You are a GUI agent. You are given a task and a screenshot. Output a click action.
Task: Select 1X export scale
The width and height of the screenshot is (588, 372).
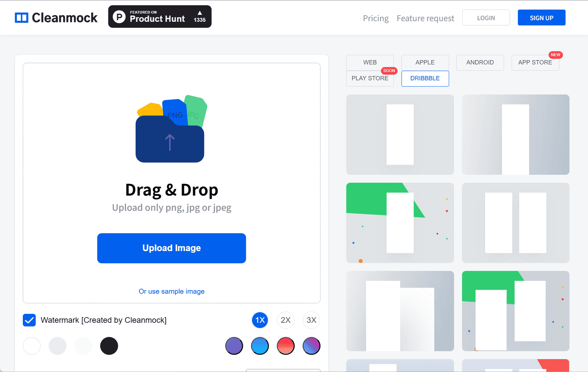pyautogui.click(x=260, y=320)
